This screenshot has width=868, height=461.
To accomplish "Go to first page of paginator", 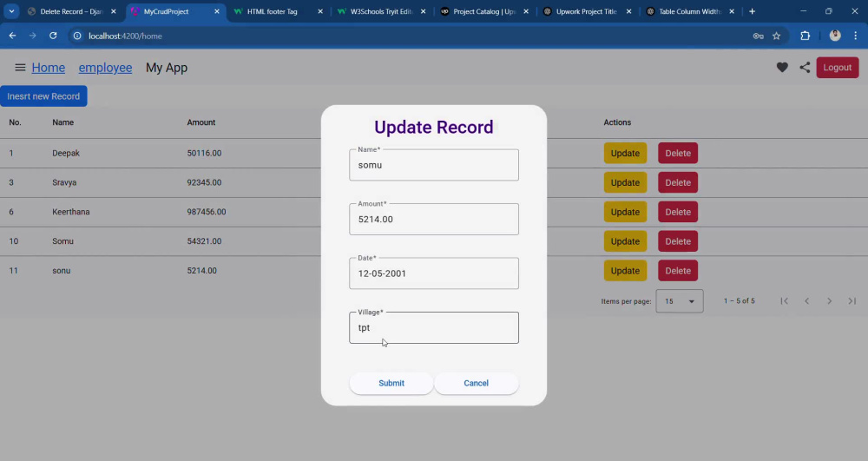I will (x=784, y=301).
